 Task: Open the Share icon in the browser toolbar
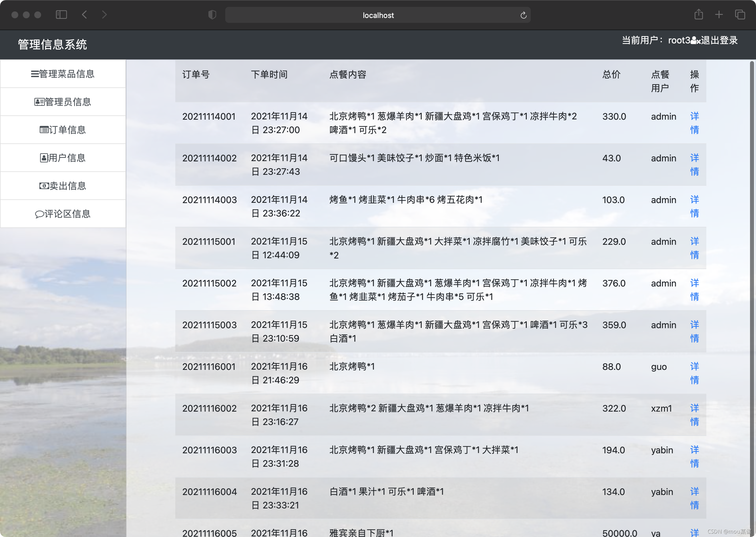point(699,15)
